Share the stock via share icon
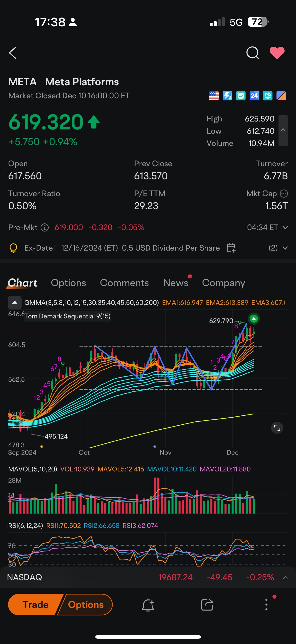The height and width of the screenshot is (644, 296). (x=207, y=605)
